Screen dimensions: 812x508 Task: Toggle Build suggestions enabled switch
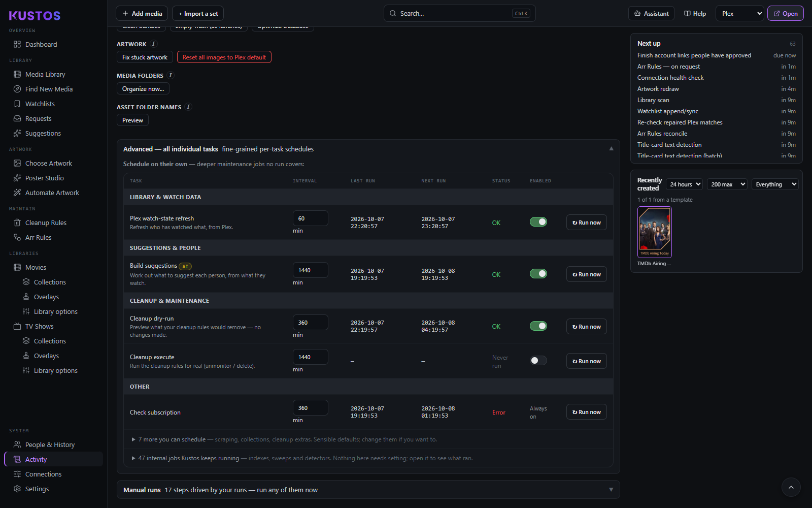(x=538, y=274)
